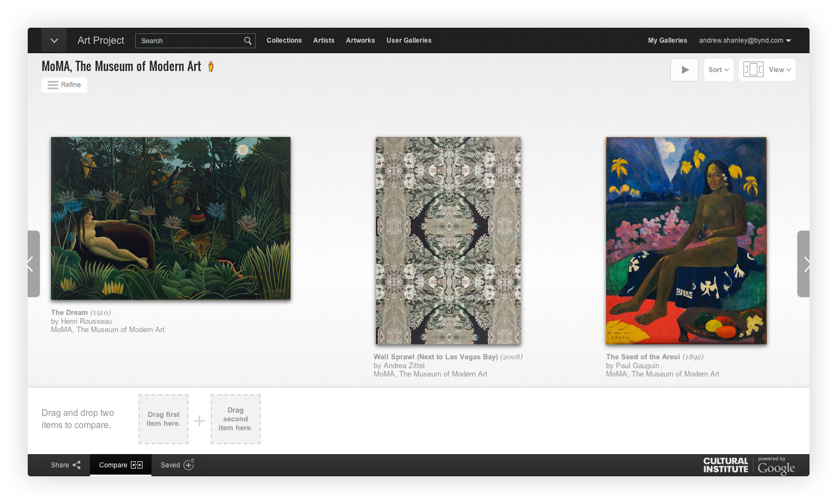Expand the andrew.shanley@bynd.com account dropdown
The image size is (840, 504).
pos(745,40)
